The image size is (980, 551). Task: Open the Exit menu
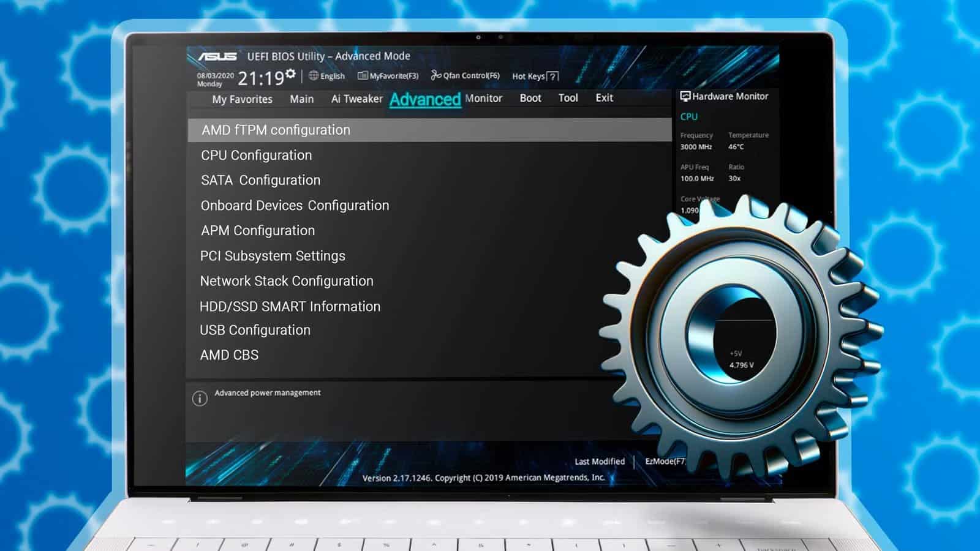pyautogui.click(x=604, y=98)
